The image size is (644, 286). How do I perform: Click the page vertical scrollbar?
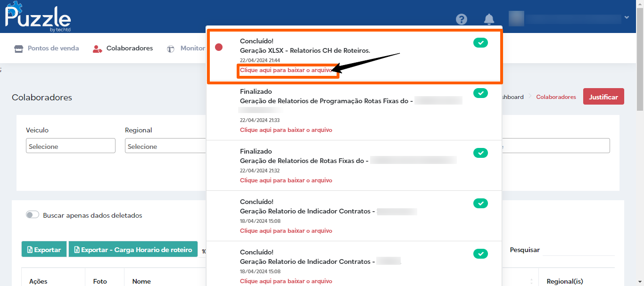coord(640,141)
